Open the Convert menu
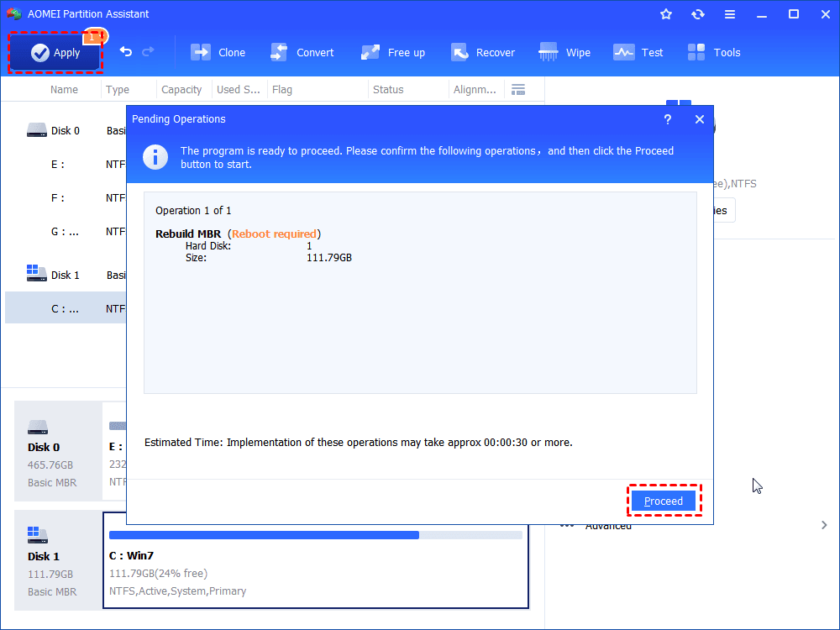Viewport: 840px width, 630px height. (x=302, y=52)
